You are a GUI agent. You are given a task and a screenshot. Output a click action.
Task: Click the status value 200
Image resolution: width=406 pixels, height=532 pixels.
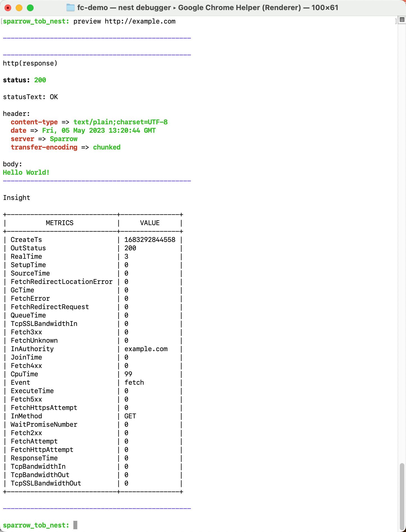pos(40,80)
